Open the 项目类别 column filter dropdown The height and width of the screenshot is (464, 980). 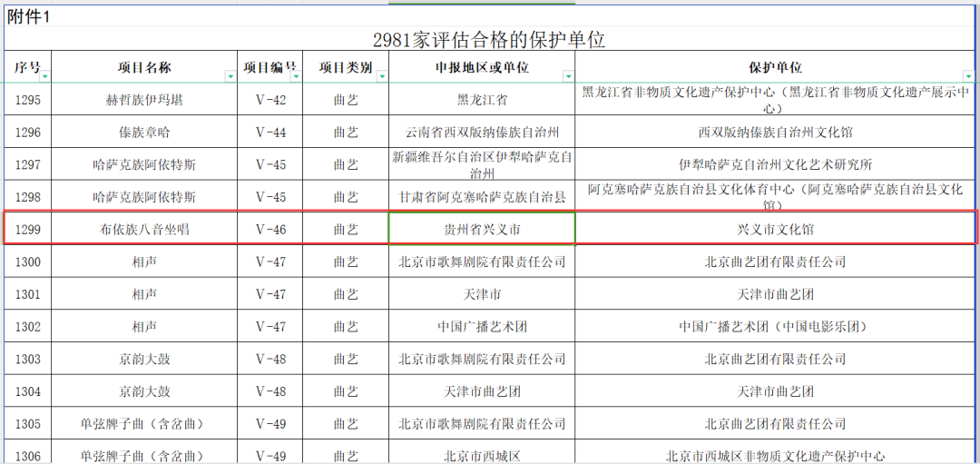382,77
